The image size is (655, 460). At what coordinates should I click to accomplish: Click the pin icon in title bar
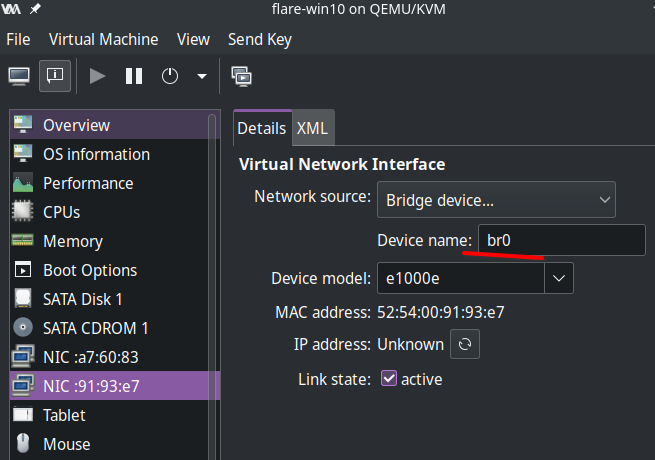click(36, 11)
